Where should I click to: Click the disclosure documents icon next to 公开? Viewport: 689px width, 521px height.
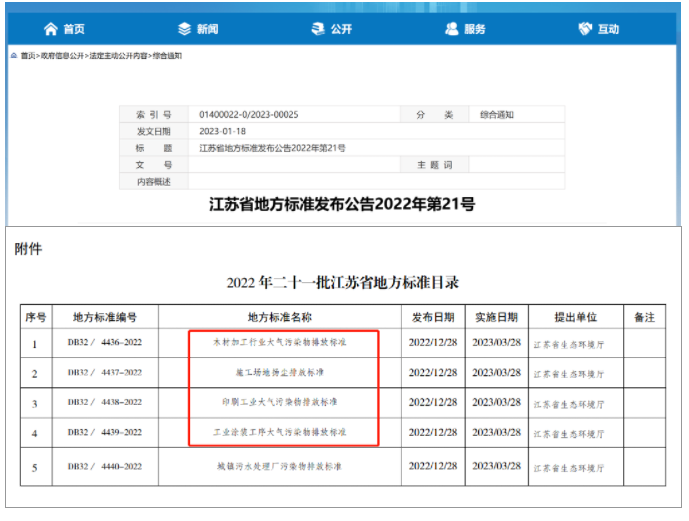pos(318,29)
